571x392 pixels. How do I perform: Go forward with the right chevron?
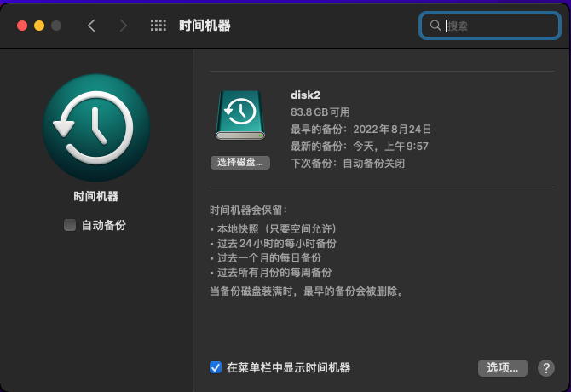coord(124,26)
